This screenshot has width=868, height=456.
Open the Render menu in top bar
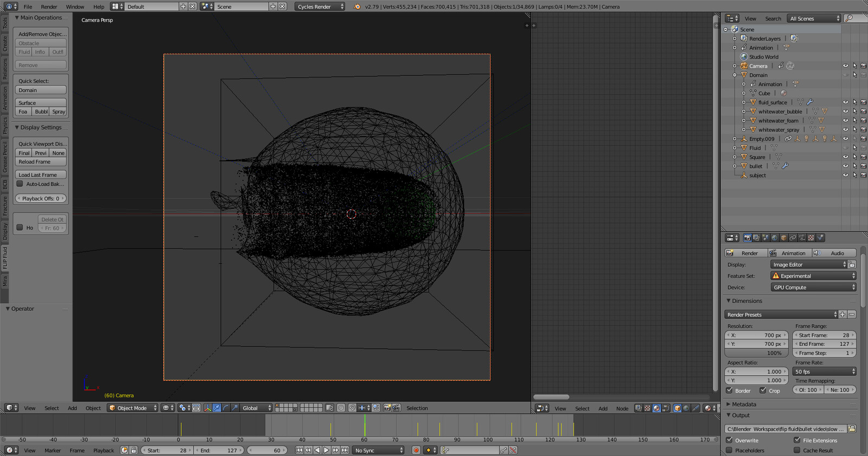49,7
